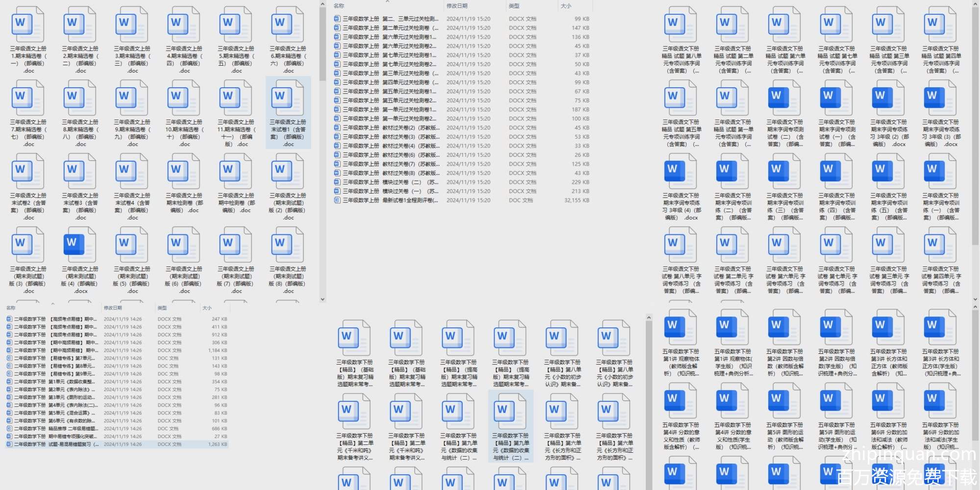Image resolution: width=980 pixels, height=490 pixels.
Task: Click 名称 column header in 二年级数学下册 list
Action: coord(11,308)
